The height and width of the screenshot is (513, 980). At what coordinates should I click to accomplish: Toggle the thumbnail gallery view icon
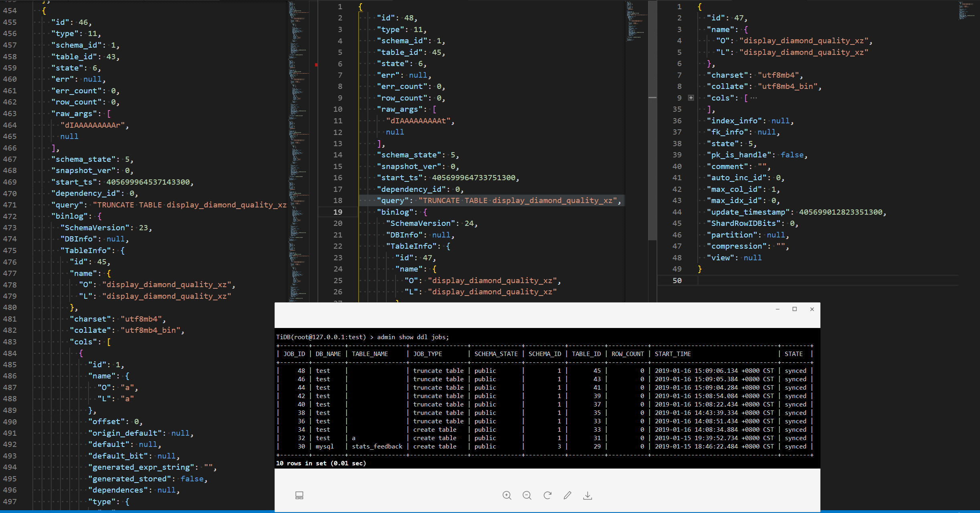(x=299, y=495)
